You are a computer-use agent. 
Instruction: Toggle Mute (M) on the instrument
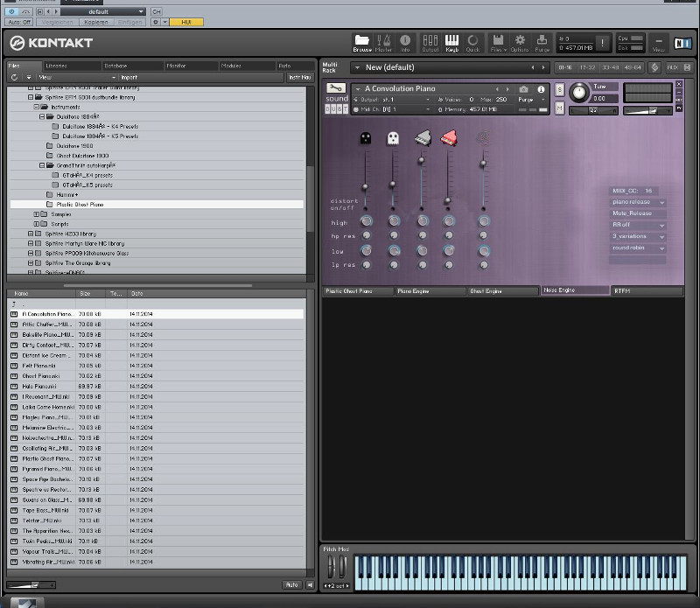pyautogui.click(x=559, y=108)
